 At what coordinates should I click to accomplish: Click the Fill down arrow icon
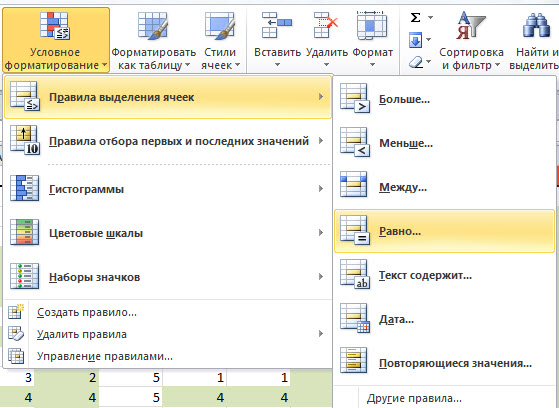point(415,40)
